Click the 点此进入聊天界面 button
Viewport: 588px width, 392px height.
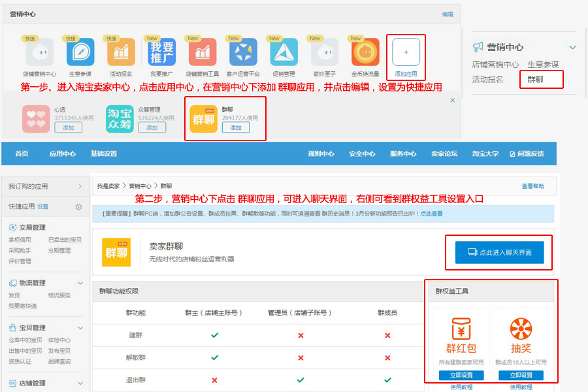(500, 252)
